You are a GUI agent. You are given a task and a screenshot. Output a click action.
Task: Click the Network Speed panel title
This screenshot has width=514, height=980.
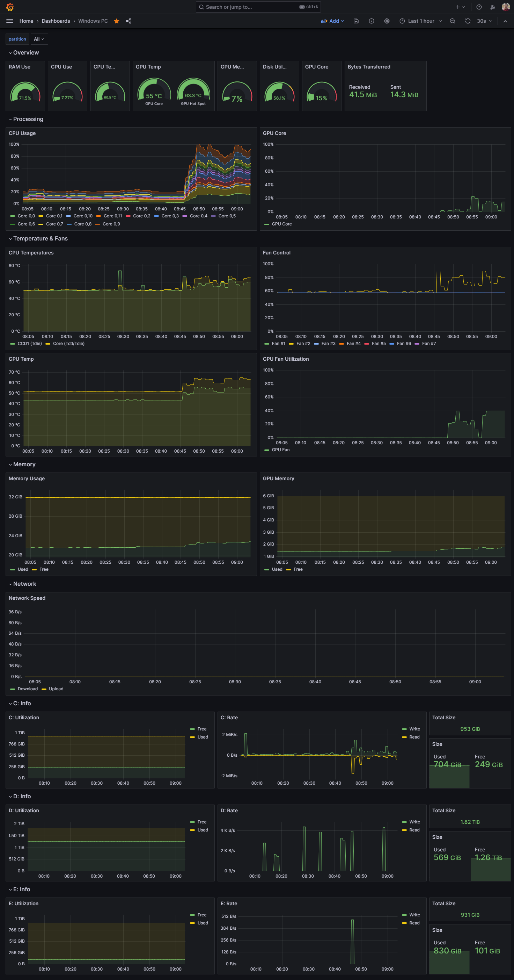coord(27,598)
